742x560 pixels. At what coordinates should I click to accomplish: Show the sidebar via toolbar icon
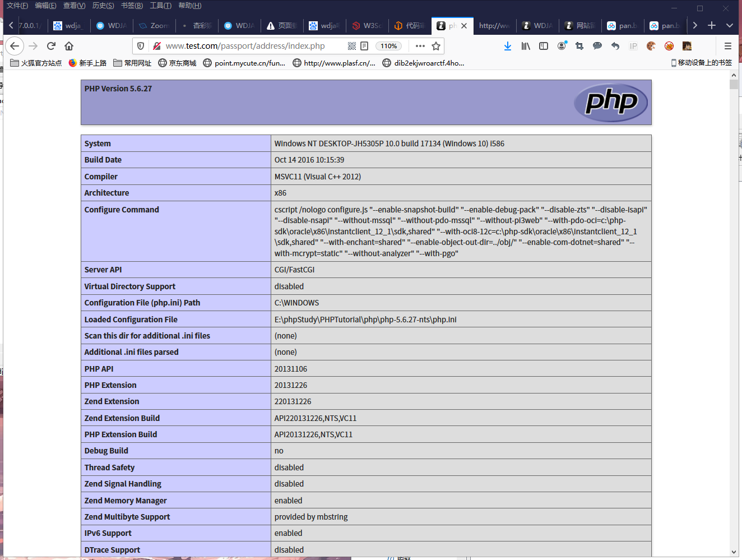point(544,46)
